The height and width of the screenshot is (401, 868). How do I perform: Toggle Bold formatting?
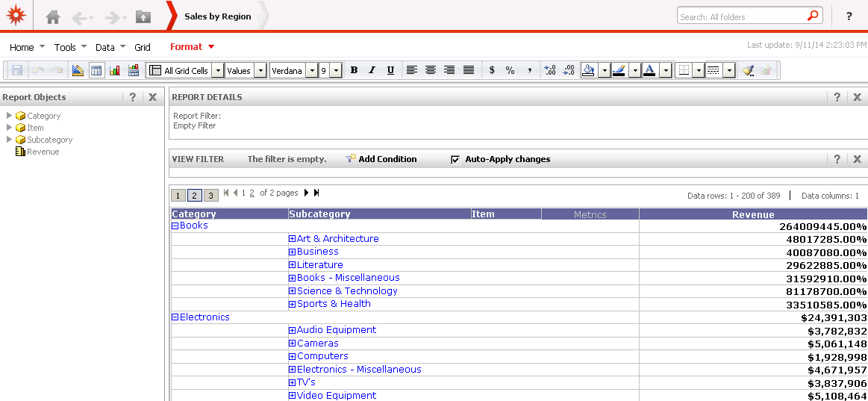point(355,70)
